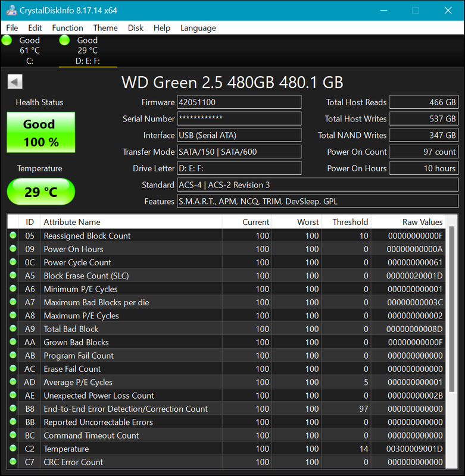Screen dimensions: 465x476
Task: Click the green status icon for D: E: F: drive
Action: coord(64,40)
